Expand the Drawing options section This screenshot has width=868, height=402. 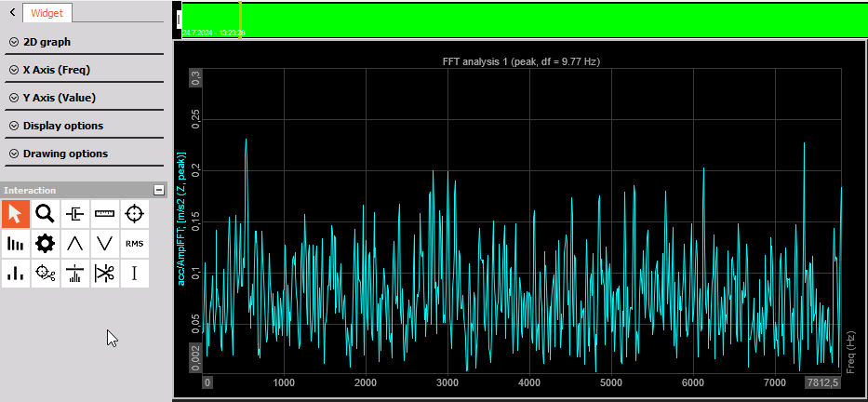(84, 154)
